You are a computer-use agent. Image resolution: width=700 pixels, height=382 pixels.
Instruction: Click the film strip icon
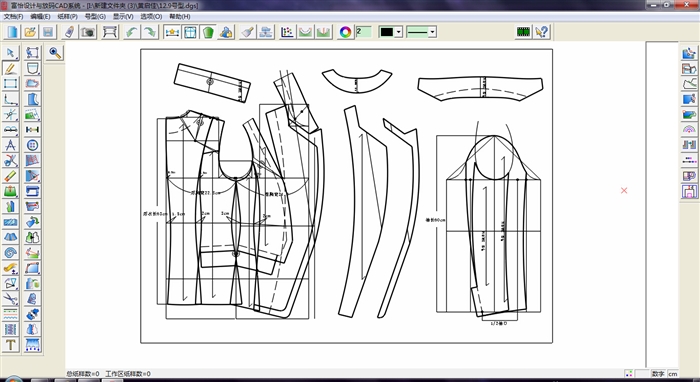[x=523, y=32]
